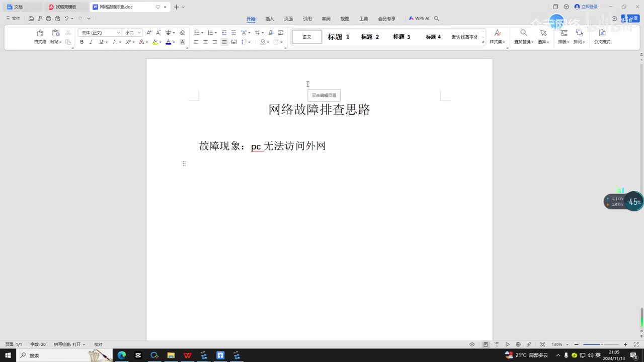Switch to the View (视图) ribbon tab
The image size is (644, 362).
[345, 19]
